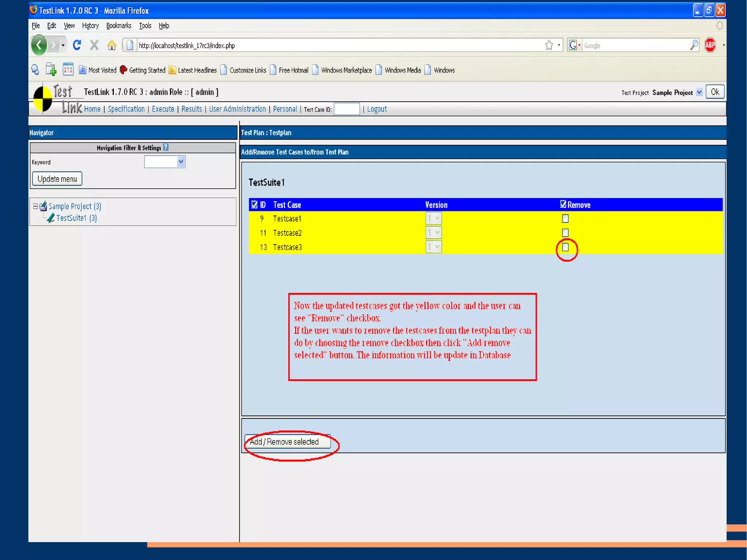747x560 pixels.
Task: Click the URL address bar
Action: coord(339,45)
